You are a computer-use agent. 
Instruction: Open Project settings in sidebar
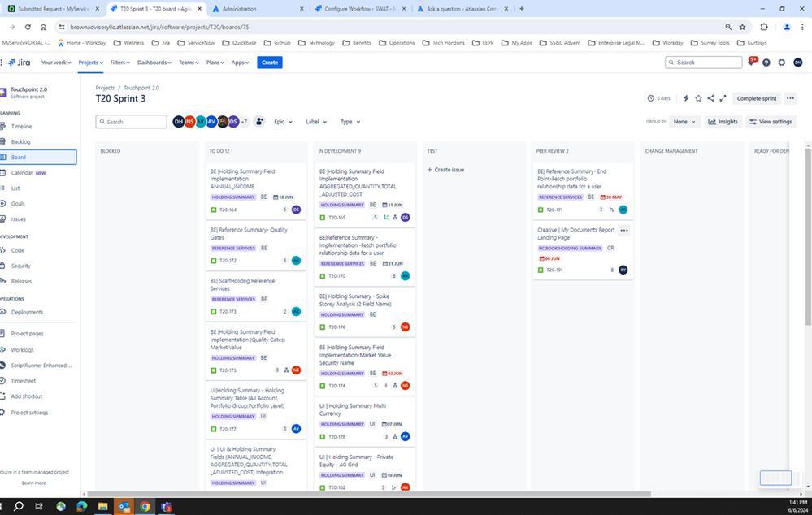[x=29, y=413]
